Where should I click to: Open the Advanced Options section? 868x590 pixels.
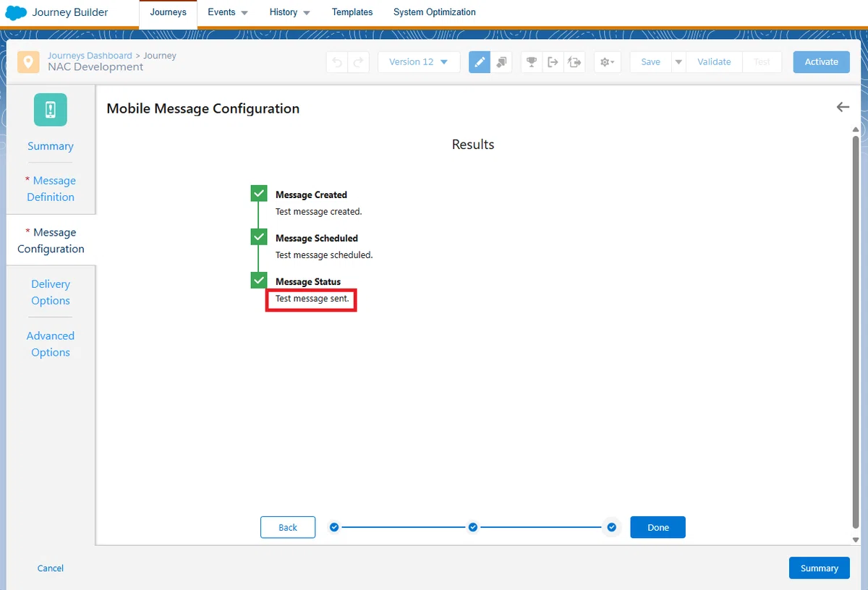coord(51,344)
